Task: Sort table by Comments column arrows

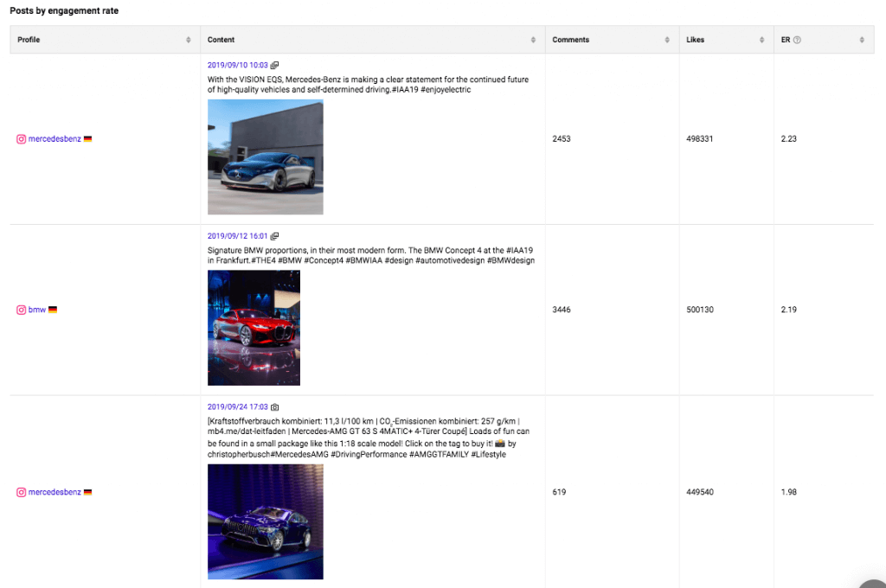Action: tap(667, 40)
